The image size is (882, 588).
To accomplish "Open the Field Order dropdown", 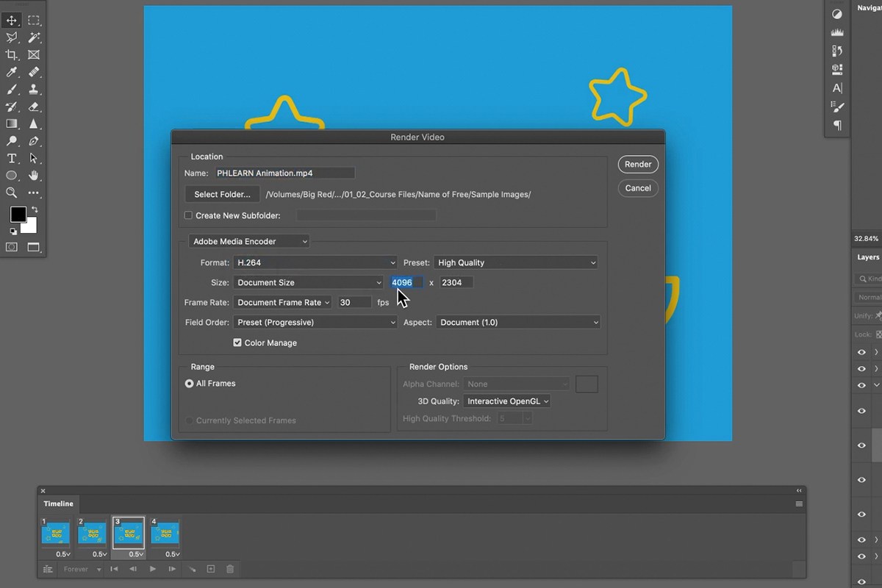I will click(315, 322).
